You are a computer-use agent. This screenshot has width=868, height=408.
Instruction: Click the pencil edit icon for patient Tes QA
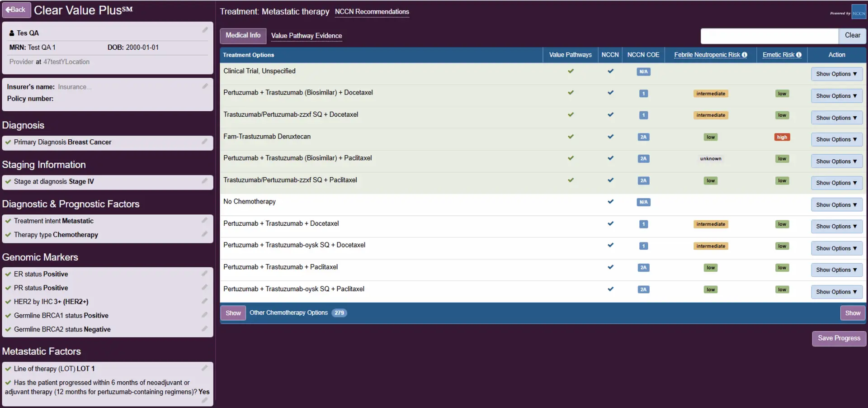(205, 30)
